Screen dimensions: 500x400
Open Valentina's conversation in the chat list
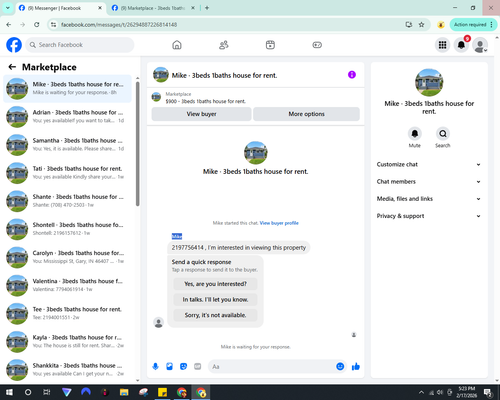point(67,285)
